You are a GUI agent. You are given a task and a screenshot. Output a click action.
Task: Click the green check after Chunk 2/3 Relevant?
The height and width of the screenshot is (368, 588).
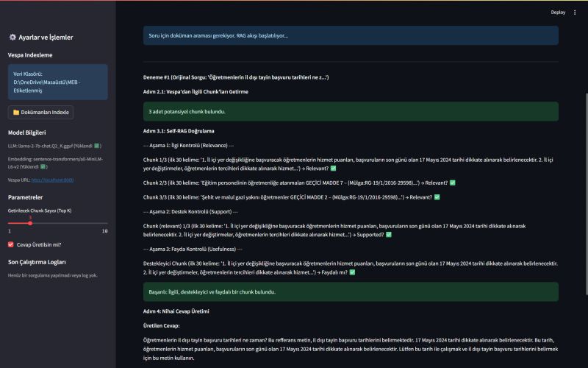452,183
